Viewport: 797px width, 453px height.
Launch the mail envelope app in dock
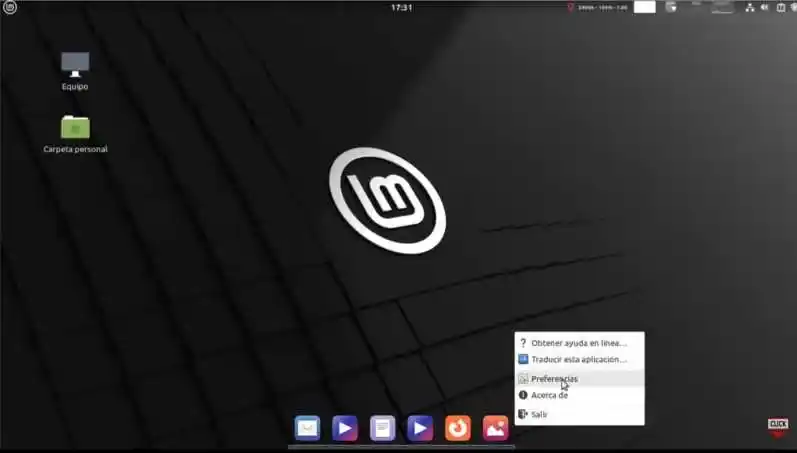click(307, 428)
